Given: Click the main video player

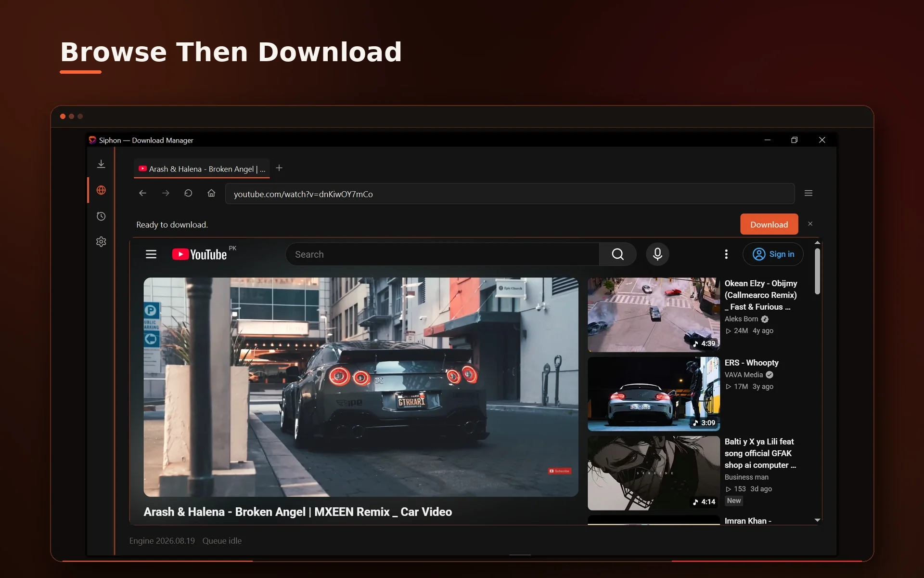Looking at the screenshot, I should 361,387.
